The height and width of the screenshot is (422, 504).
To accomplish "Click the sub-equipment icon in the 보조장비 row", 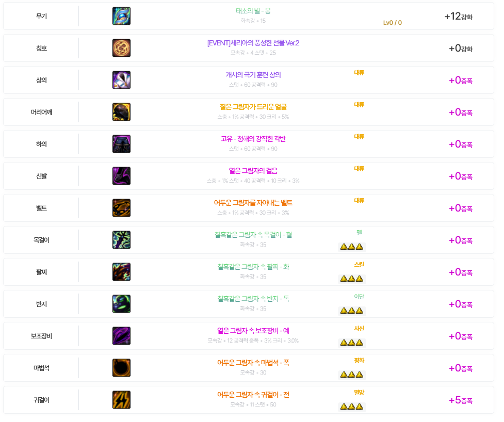I will tap(121, 336).
